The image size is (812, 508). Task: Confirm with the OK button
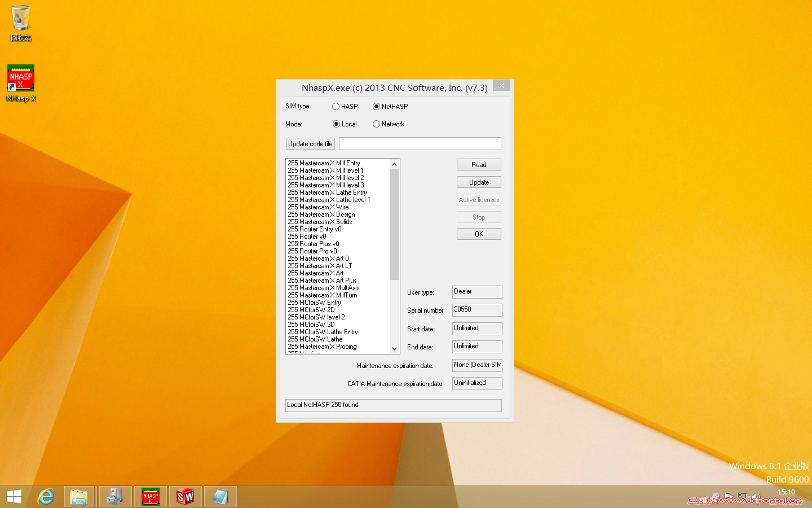pos(479,234)
